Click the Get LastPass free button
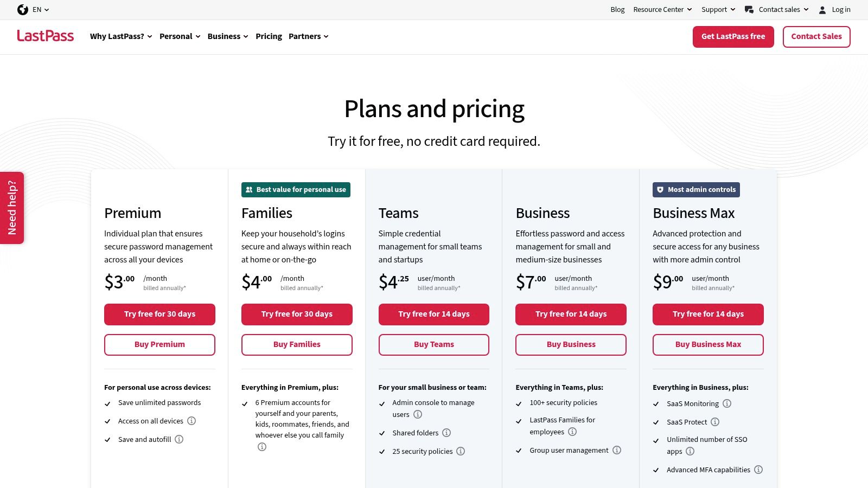Screen dimensions: 868x488 [733, 36]
